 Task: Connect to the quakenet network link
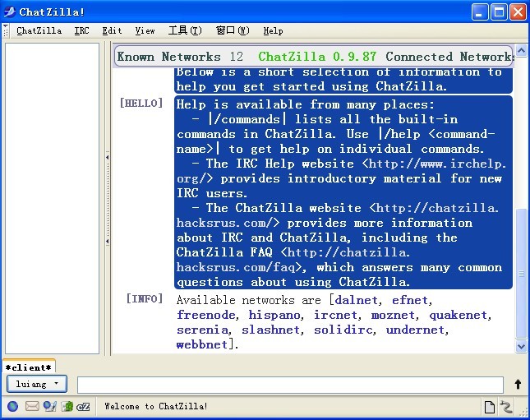click(458, 315)
